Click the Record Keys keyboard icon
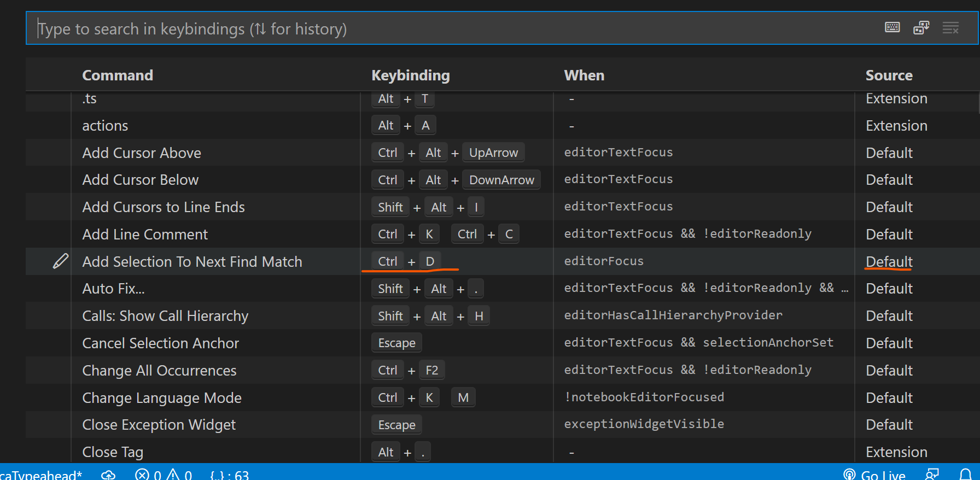The image size is (980, 480). 892,27
